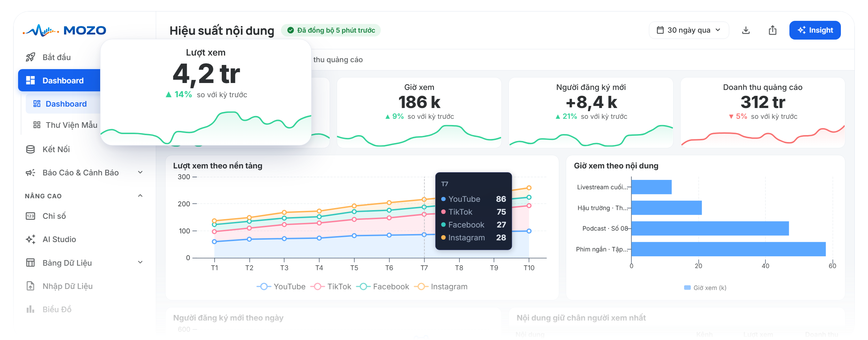
Task: Click the table icon for Bảng Dữ Liệu
Action: [31, 263]
